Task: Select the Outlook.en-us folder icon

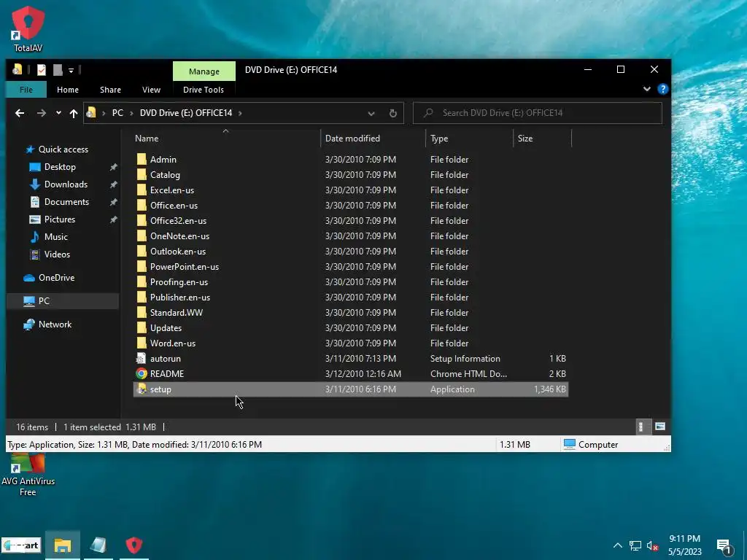Action: click(x=142, y=251)
